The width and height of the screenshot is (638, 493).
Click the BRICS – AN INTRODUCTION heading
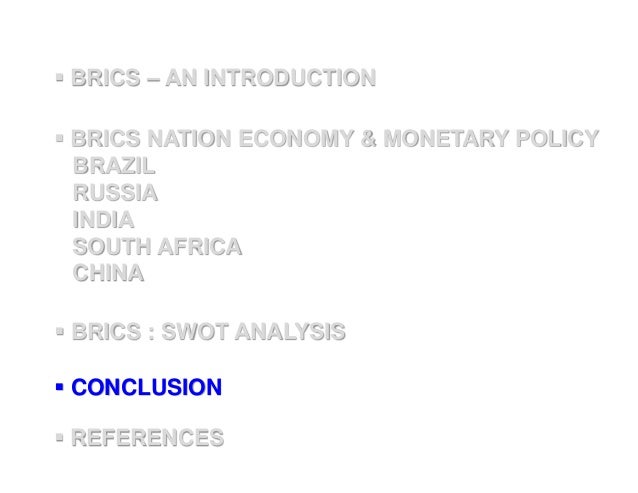(223, 77)
